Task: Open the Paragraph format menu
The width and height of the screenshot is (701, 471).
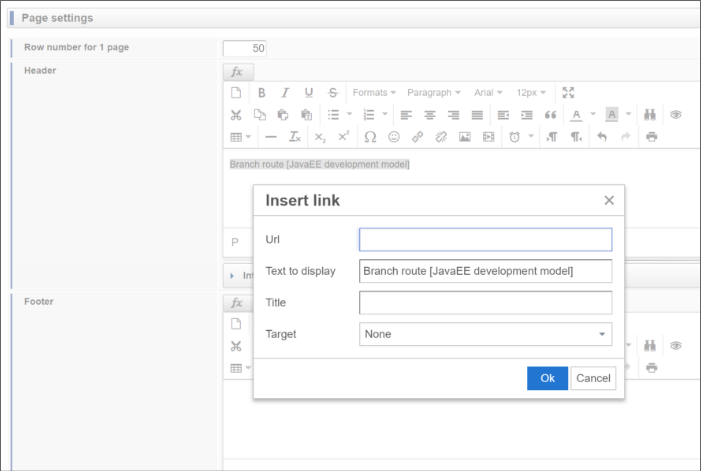Action: tap(433, 92)
